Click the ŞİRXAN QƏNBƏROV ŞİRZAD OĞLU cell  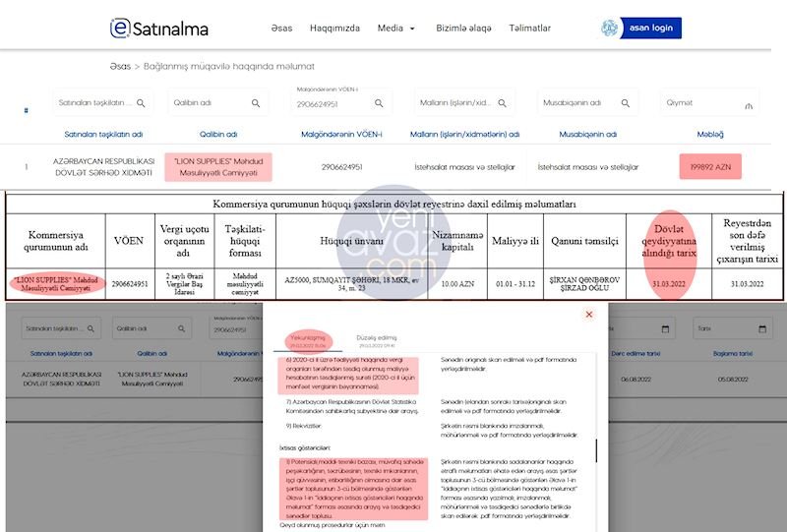click(584, 284)
